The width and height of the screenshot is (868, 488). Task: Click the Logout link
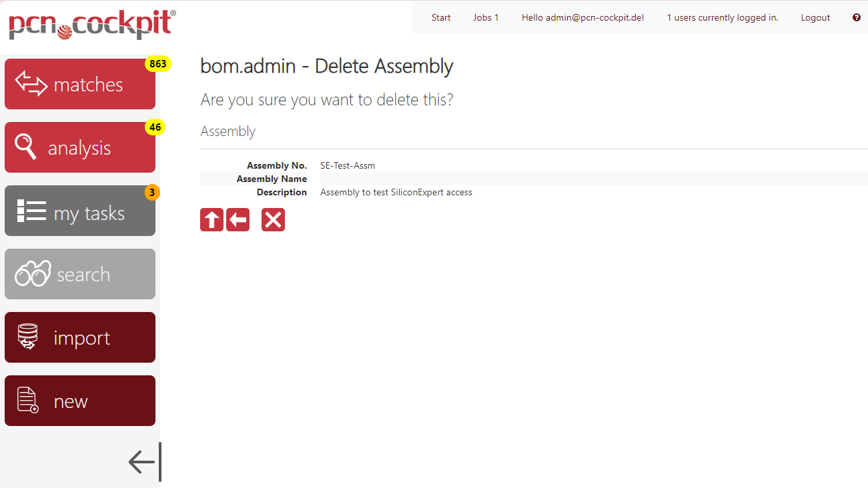pyautogui.click(x=815, y=17)
